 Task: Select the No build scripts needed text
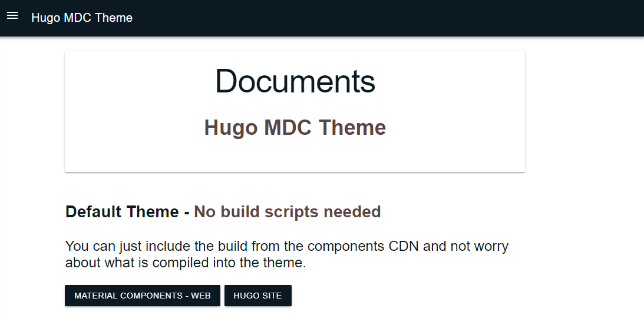pos(287,211)
